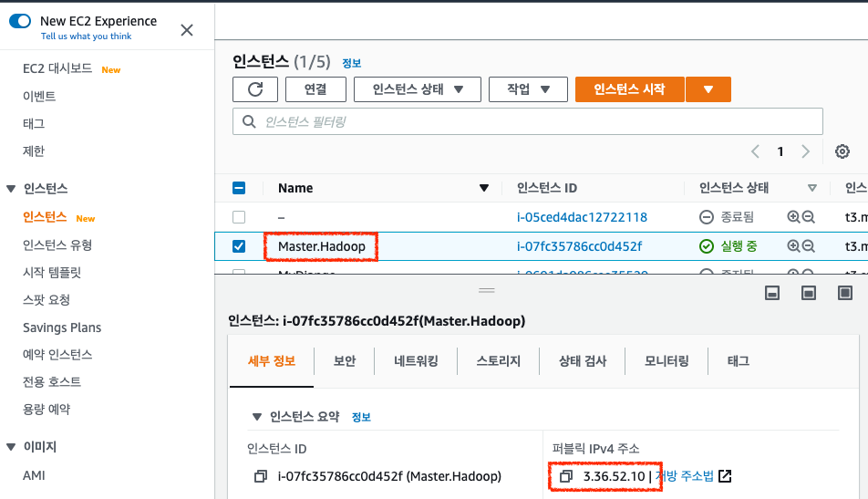Click the 정보 link beside the 인스턴스 heading

pyautogui.click(x=352, y=63)
